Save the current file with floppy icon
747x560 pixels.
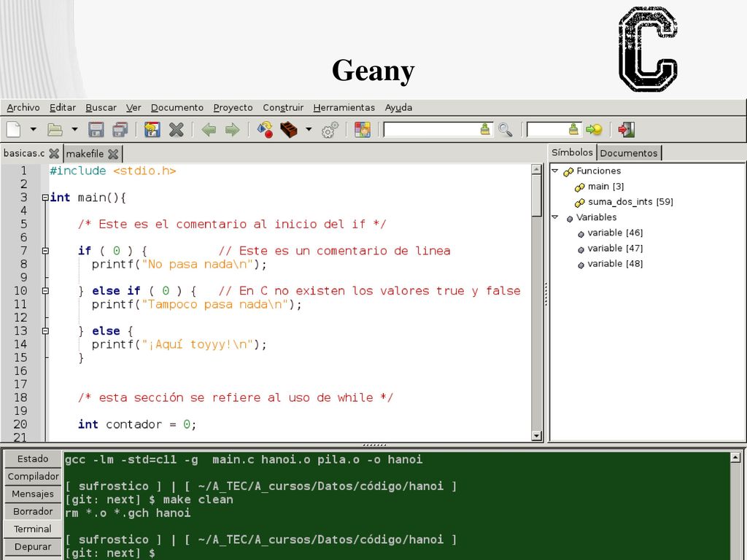96,129
